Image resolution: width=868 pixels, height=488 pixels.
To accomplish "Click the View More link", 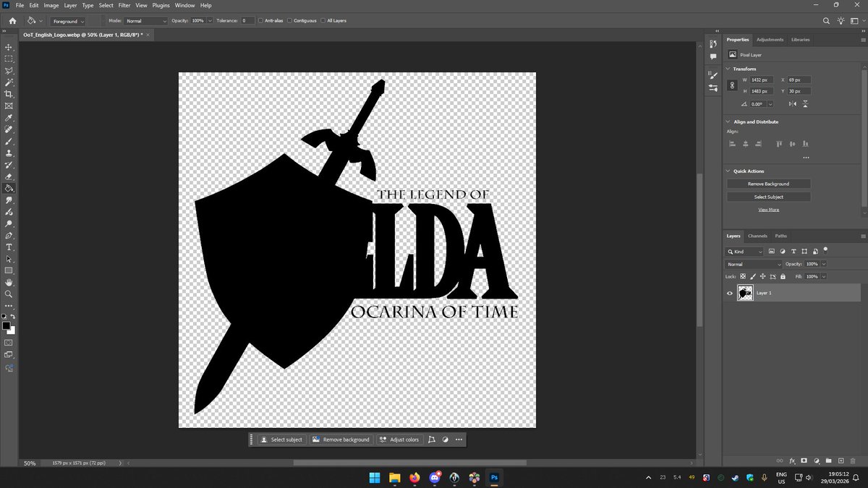I will click(x=768, y=210).
